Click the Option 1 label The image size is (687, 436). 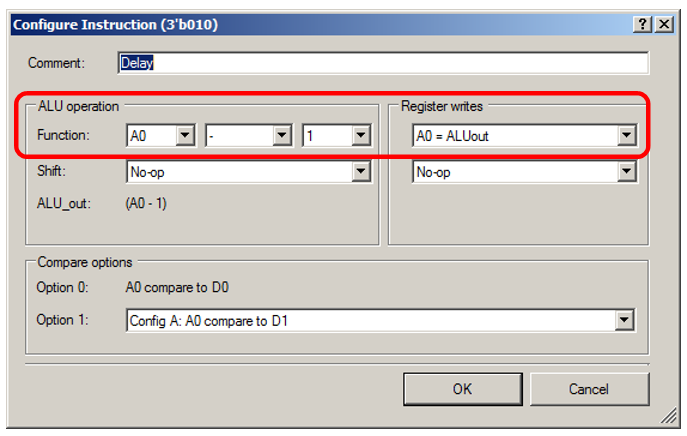56,320
